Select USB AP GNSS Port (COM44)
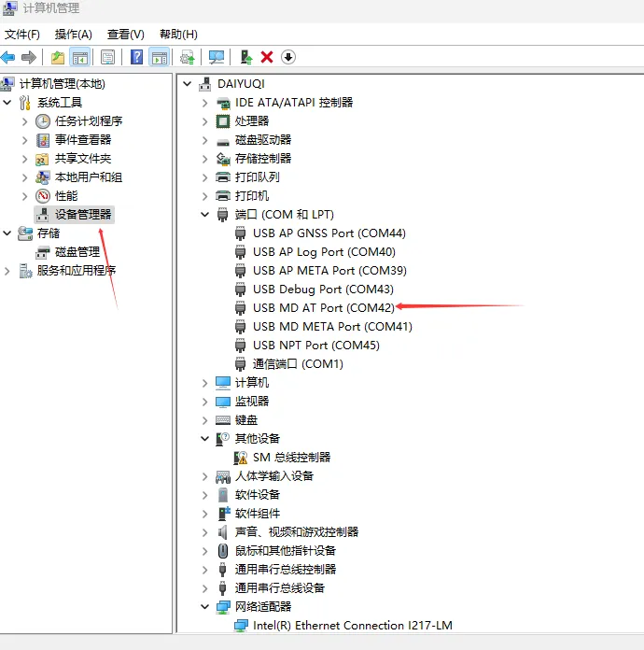 pos(329,233)
